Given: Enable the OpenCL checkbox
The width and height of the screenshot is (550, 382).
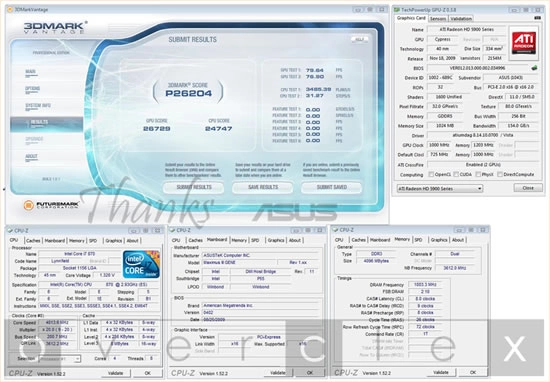Looking at the screenshot, I should [431, 174].
